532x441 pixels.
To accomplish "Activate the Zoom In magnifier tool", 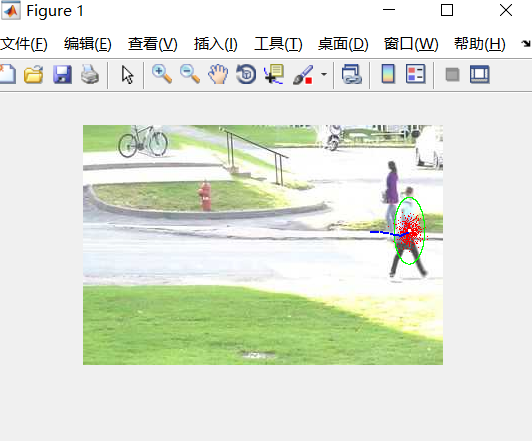I will pos(162,74).
